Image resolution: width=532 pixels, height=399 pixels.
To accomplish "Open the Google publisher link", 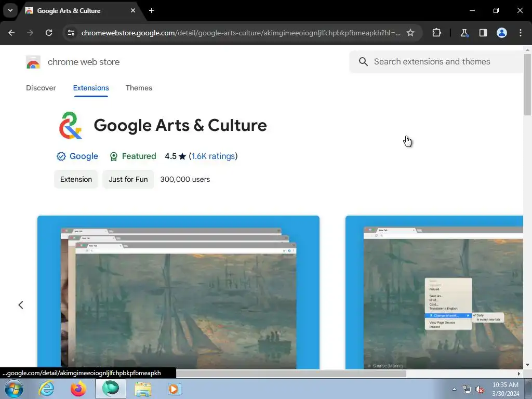I will tap(84, 156).
